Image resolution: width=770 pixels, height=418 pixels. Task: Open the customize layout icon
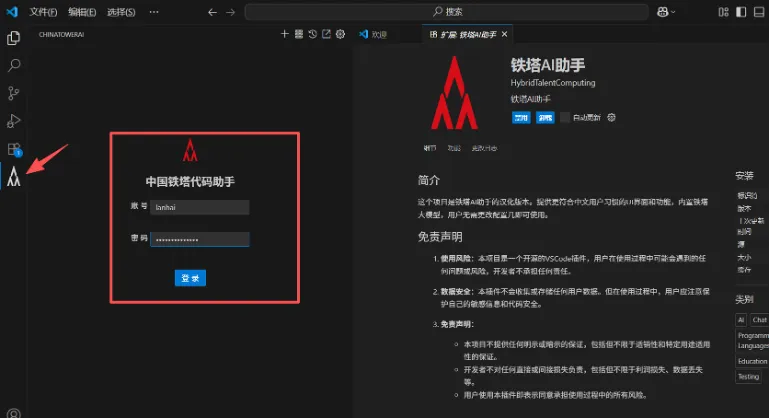[x=723, y=12]
